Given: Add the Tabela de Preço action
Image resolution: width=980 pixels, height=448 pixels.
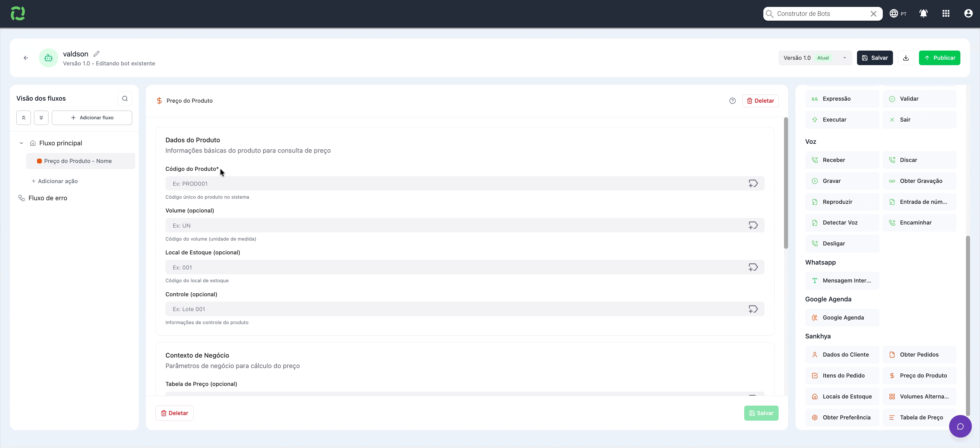Looking at the screenshot, I should point(919,417).
